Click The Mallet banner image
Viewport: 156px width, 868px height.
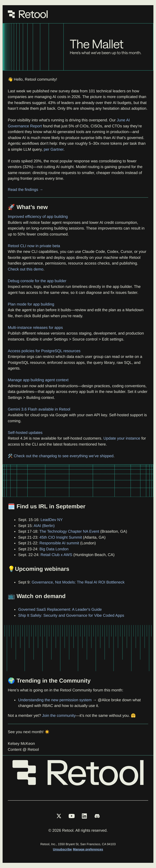78,47
